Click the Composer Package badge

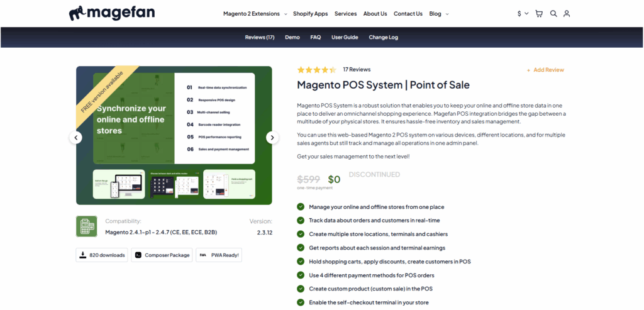[162, 255]
